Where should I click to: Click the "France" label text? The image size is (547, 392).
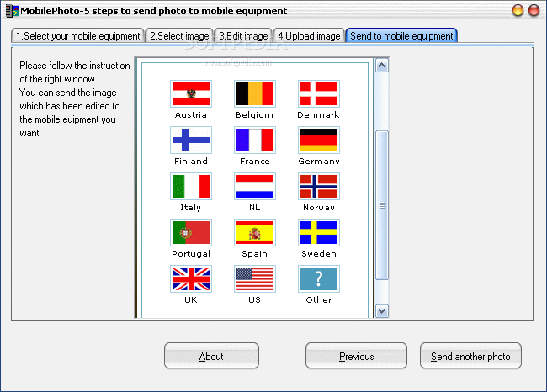tap(255, 162)
